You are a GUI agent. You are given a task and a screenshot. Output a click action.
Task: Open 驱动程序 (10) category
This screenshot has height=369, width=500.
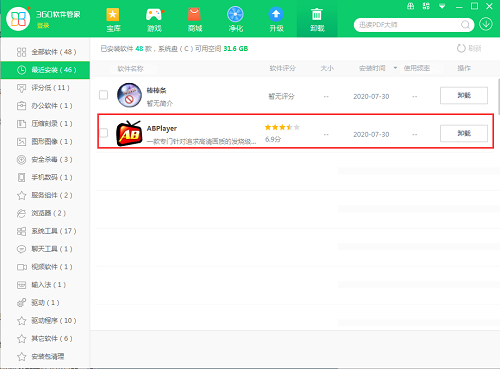point(45,321)
